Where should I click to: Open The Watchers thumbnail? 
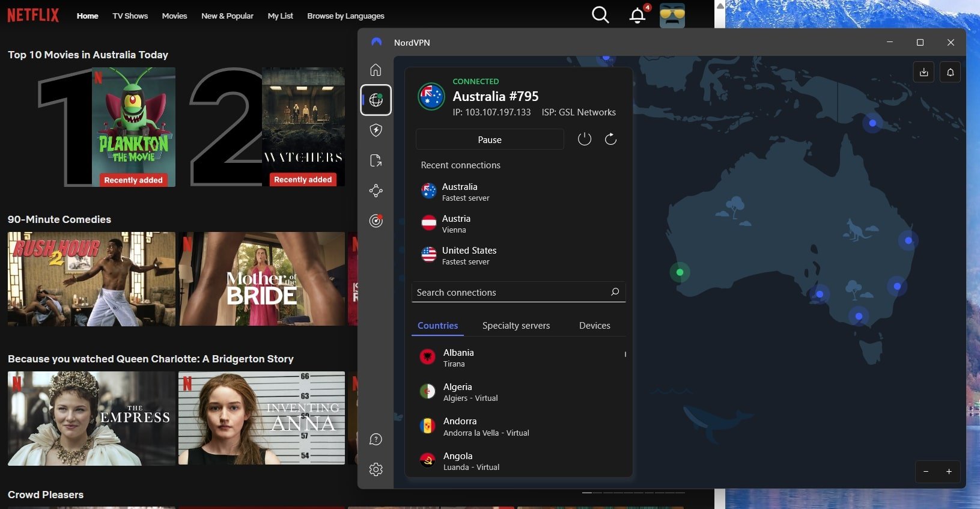pos(303,127)
